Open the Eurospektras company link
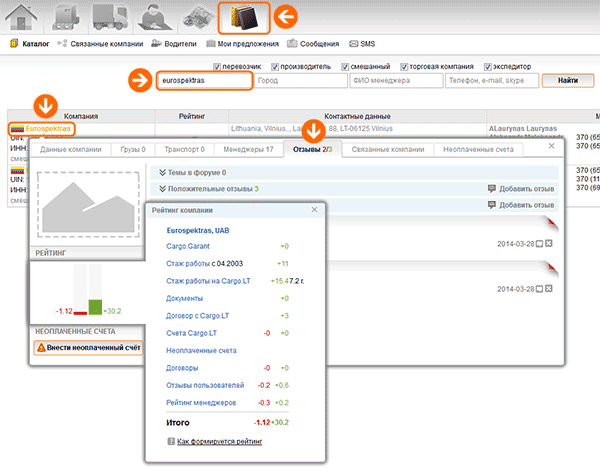Image resolution: width=600 pixels, height=471 pixels. tap(47, 129)
